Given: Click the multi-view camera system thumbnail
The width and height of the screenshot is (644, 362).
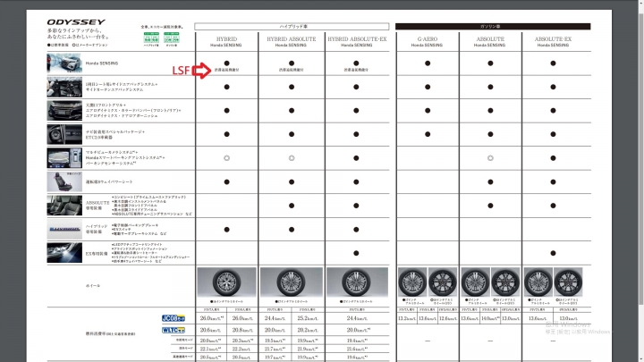Looking at the screenshot, I should [x=64, y=157].
